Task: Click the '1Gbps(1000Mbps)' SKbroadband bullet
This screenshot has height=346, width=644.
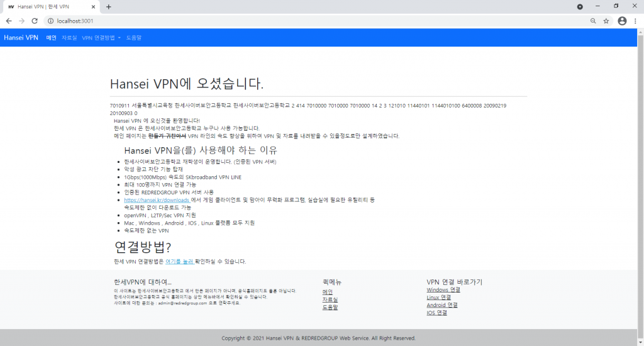Action: point(183,177)
